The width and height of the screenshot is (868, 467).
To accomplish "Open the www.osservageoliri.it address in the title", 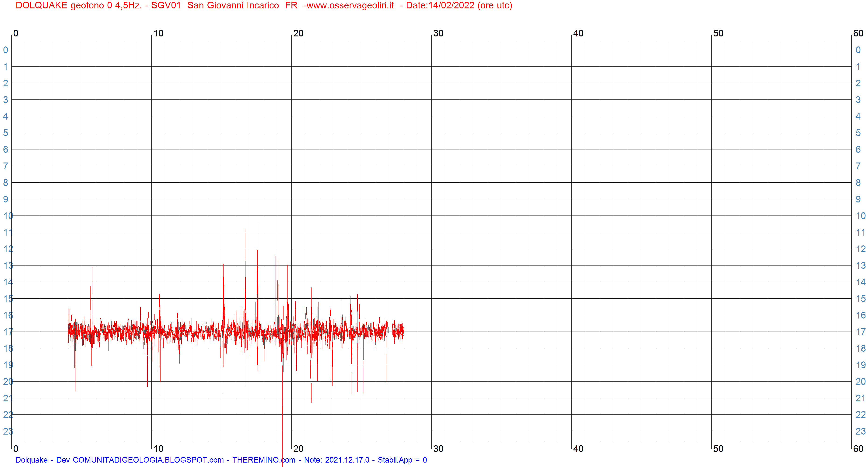I will pyautogui.click(x=350, y=5).
